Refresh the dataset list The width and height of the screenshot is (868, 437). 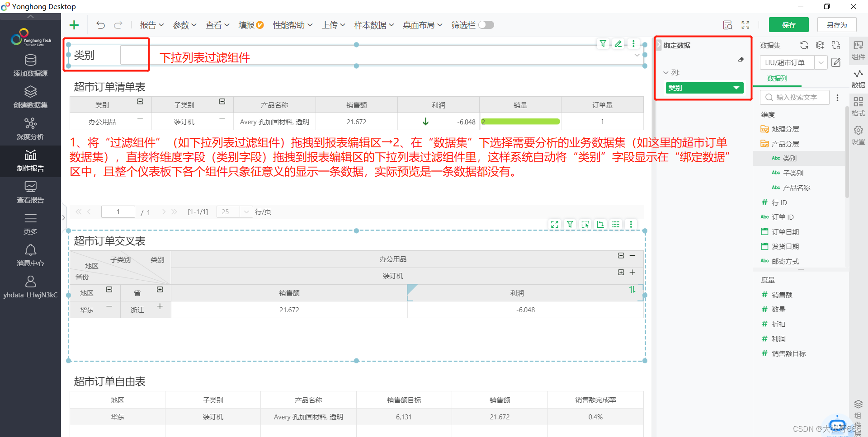(x=804, y=45)
